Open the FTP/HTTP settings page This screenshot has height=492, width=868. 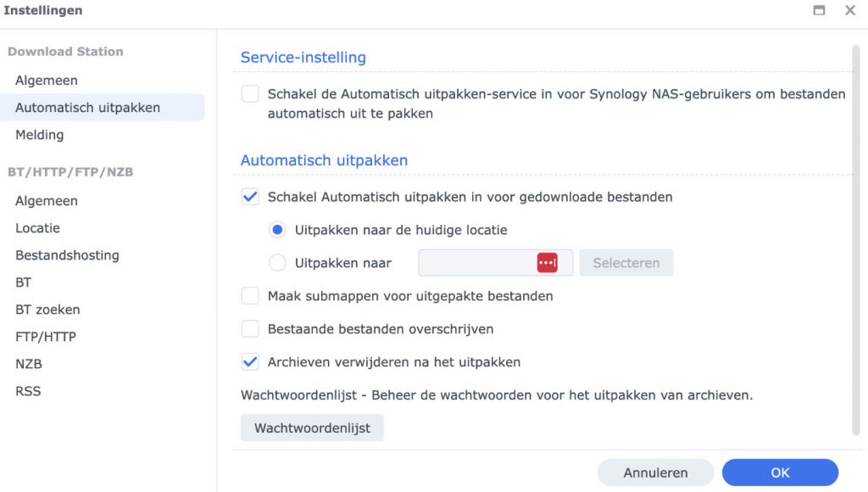pyautogui.click(x=42, y=336)
